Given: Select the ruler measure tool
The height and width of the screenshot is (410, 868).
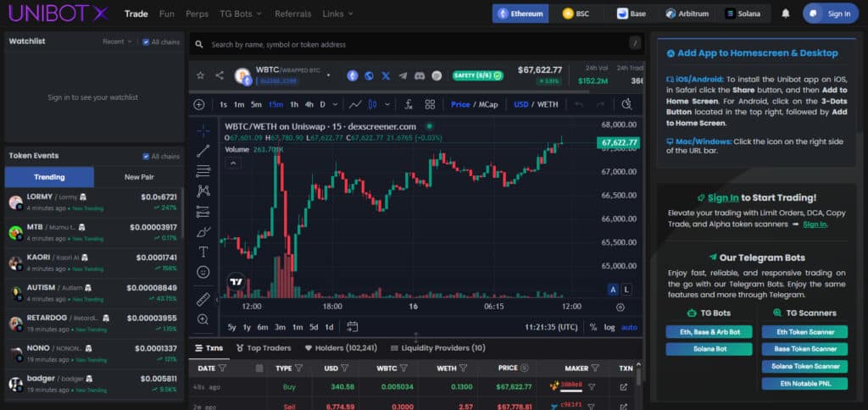Looking at the screenshot, I should (203, 299).
